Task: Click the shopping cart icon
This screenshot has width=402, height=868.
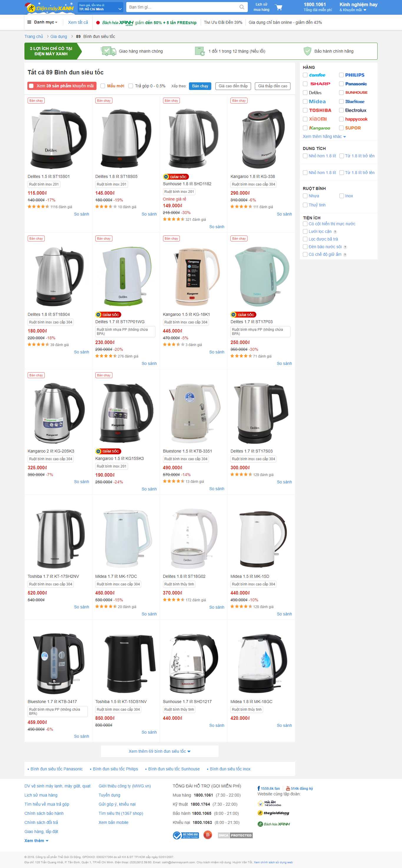Action: (279, 7)
